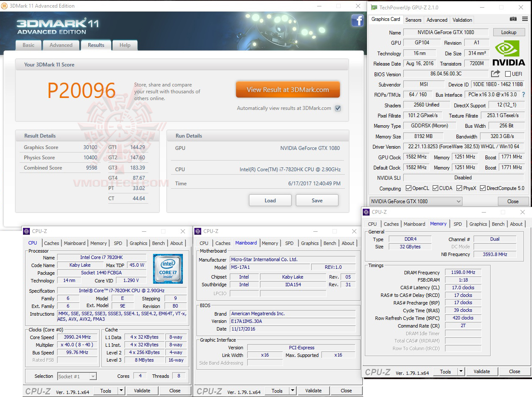The image size is (532, 397).
Task: Click Lookup button in GPU-Z
Action: [509, 32]
